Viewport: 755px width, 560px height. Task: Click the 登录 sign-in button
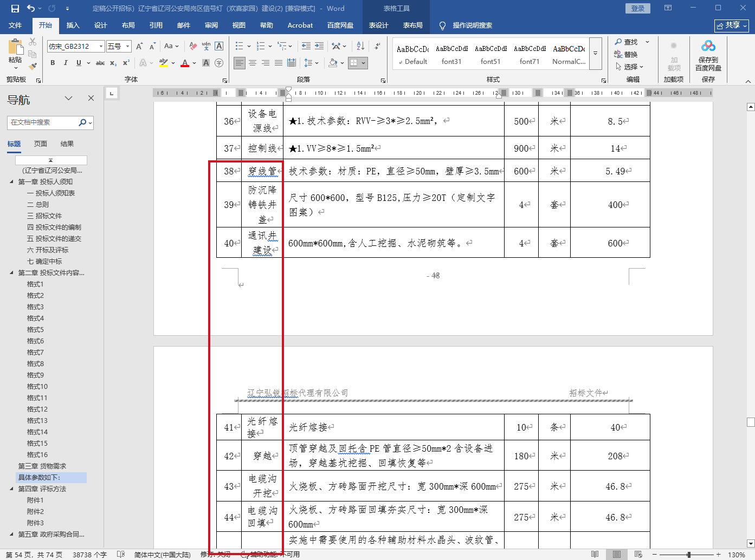(638, 9)
